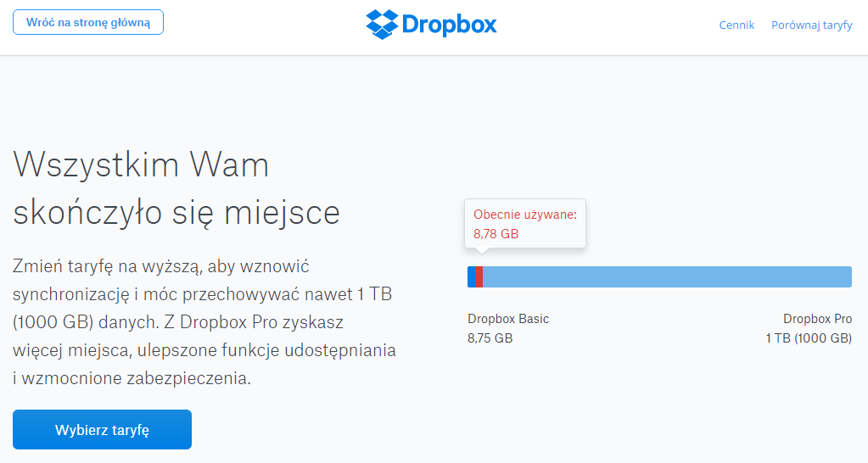
Task: Go back via "Wróć na stronę główną" button
Action: (88, 22)
